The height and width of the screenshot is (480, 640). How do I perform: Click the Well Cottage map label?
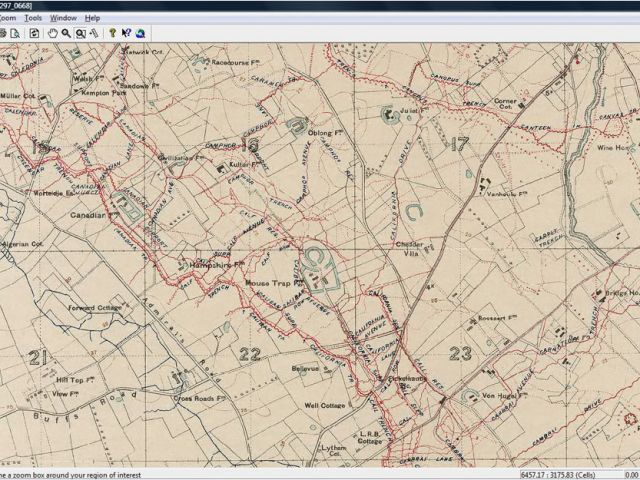(325, 405)
